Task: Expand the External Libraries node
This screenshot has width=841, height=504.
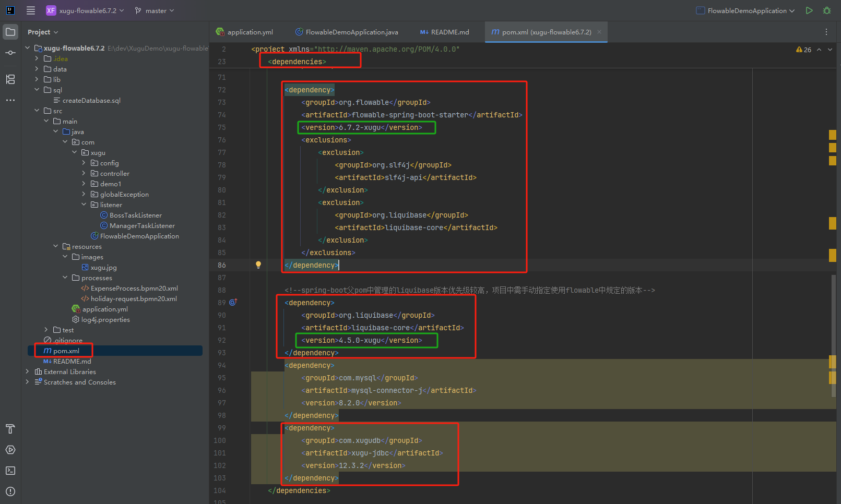Action: (27, 371)
